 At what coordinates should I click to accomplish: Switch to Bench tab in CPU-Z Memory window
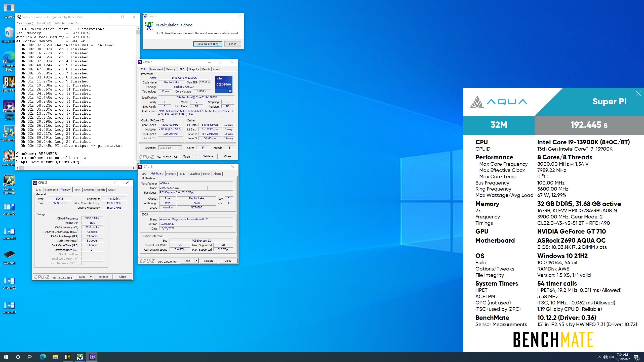tap(101, 190)
